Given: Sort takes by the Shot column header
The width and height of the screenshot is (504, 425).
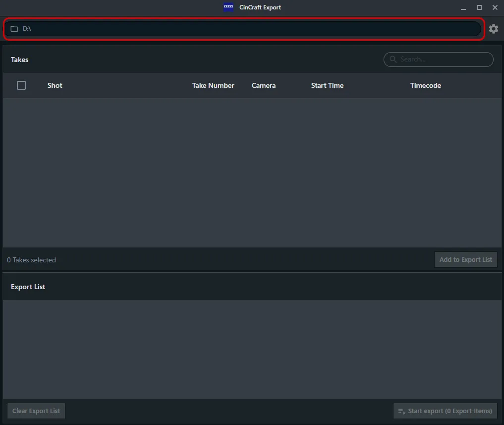Looking at the screenshot, I should tap(55, 85).
